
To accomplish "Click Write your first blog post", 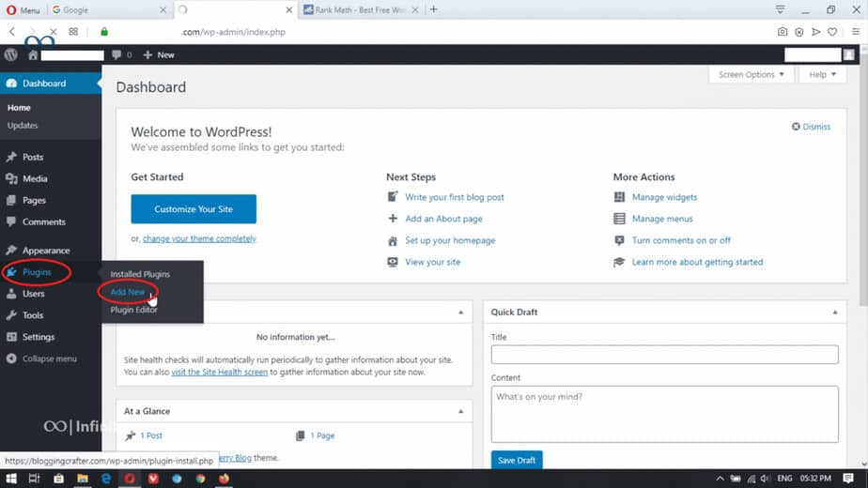I will 455,197.
